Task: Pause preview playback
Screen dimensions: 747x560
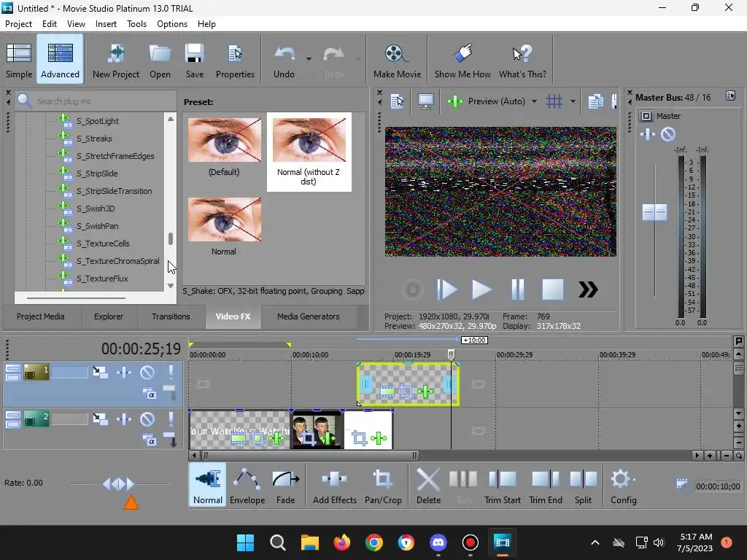Action: coord(517,289)
